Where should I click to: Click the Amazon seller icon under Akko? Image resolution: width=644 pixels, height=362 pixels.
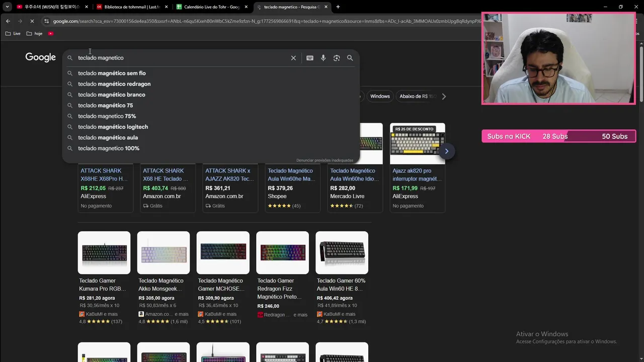point(141,314)
